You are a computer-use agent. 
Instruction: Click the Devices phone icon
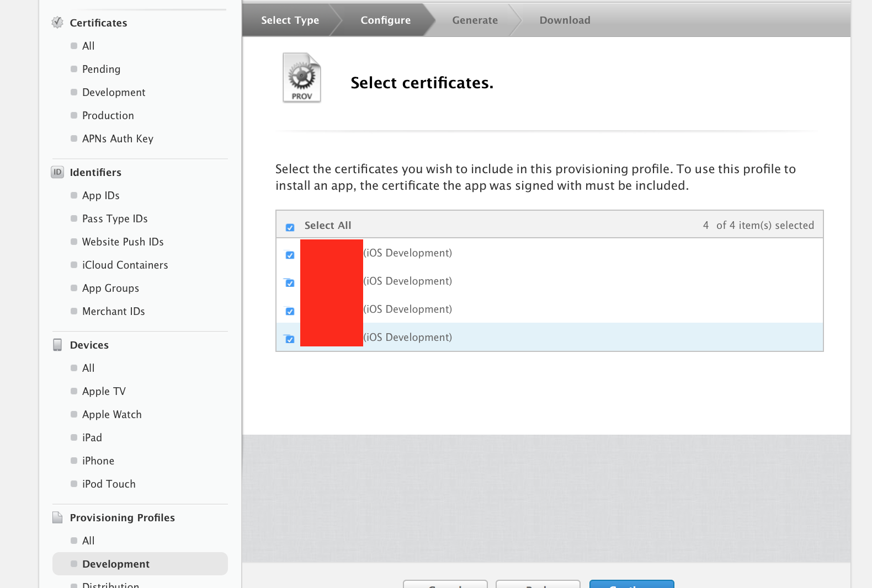point(57,345)
